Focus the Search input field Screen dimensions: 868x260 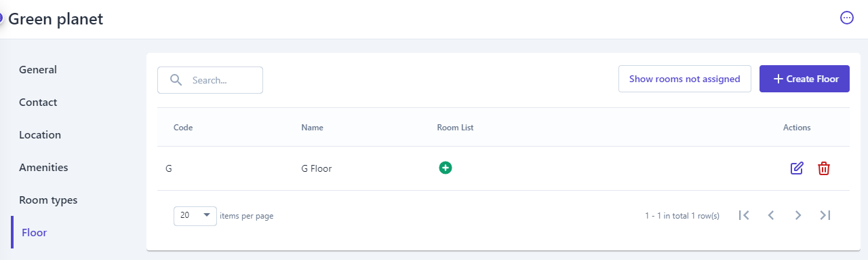[x=210, y=80]
